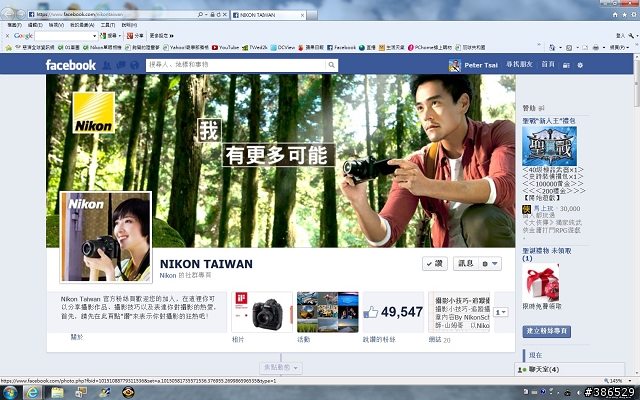
Task: Click the 訊息 message button
Action: (x=466, y=264)
